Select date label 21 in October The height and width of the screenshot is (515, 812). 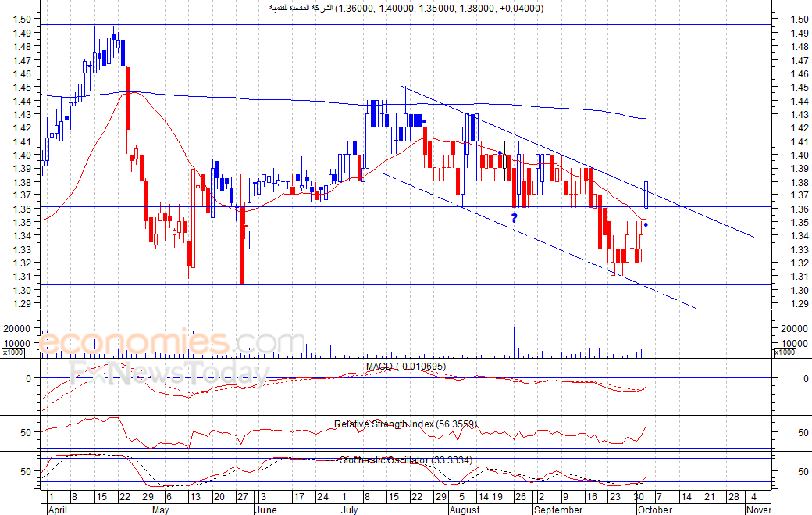click(710, 497)
